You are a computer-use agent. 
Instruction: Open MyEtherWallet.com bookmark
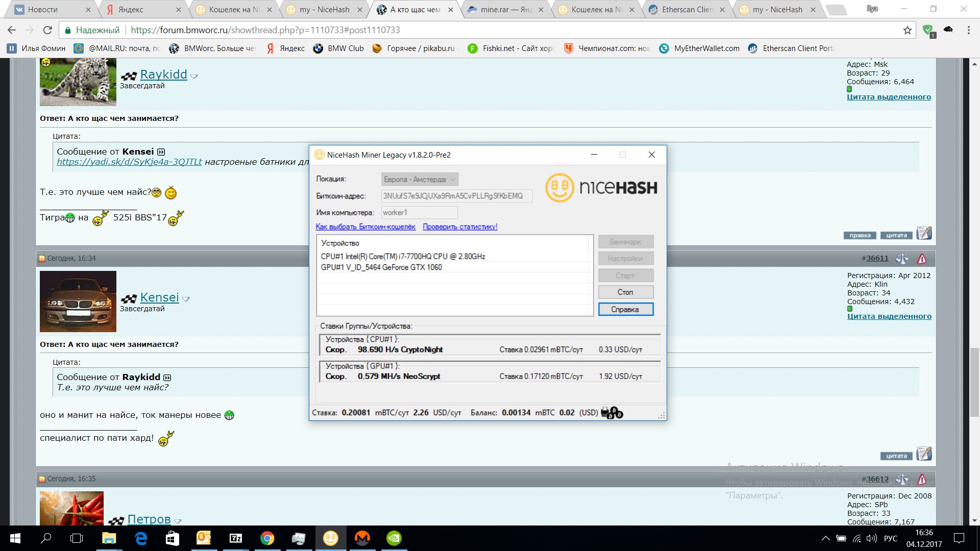(699, 48)
